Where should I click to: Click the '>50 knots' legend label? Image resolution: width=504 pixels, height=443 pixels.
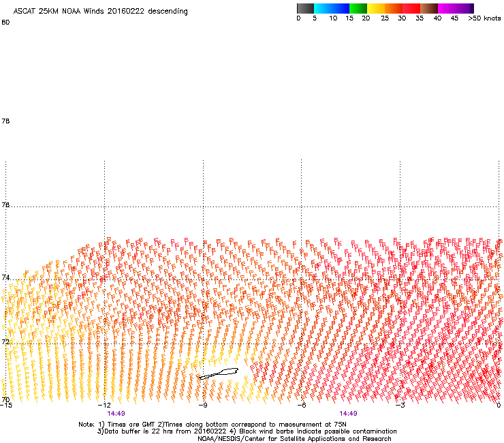click(x=484, y=18)
